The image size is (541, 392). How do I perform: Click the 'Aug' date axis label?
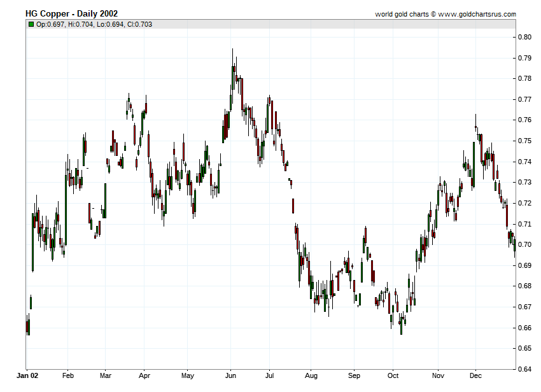point(311,376)
